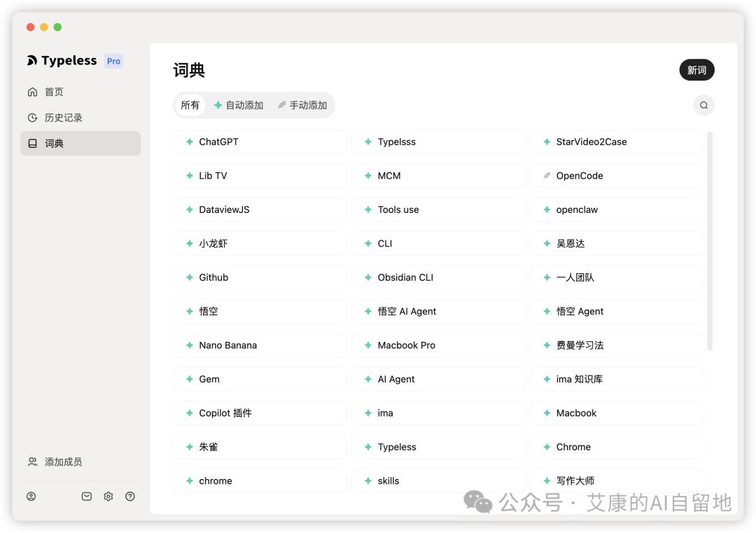The height and width of the screenshot is (533, 756).
Task: Click the sparkle icon next to 吴恩达
Action: click(x=547, y=244)
